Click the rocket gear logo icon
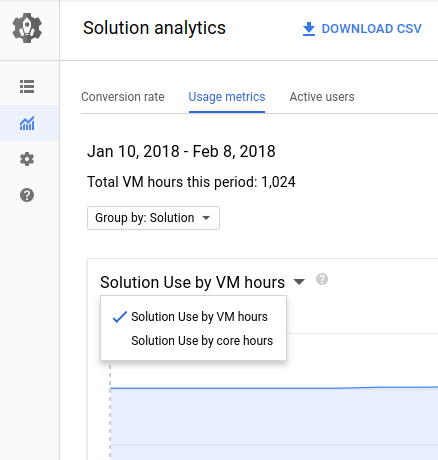This screenshot has height=460, width=438. click(x=27, y=28)
